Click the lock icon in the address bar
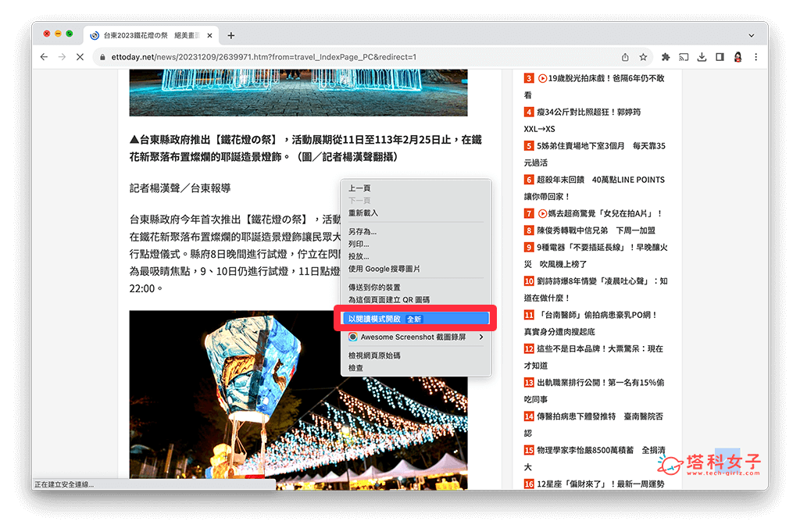This screenshot has height=532, width=800. pyautogui.click(x=102, y=57)
